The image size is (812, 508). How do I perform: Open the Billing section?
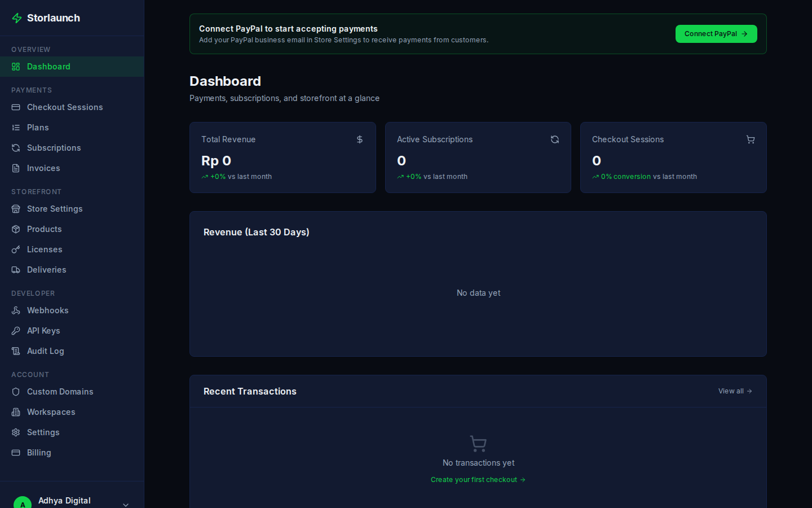coord(39,452)
